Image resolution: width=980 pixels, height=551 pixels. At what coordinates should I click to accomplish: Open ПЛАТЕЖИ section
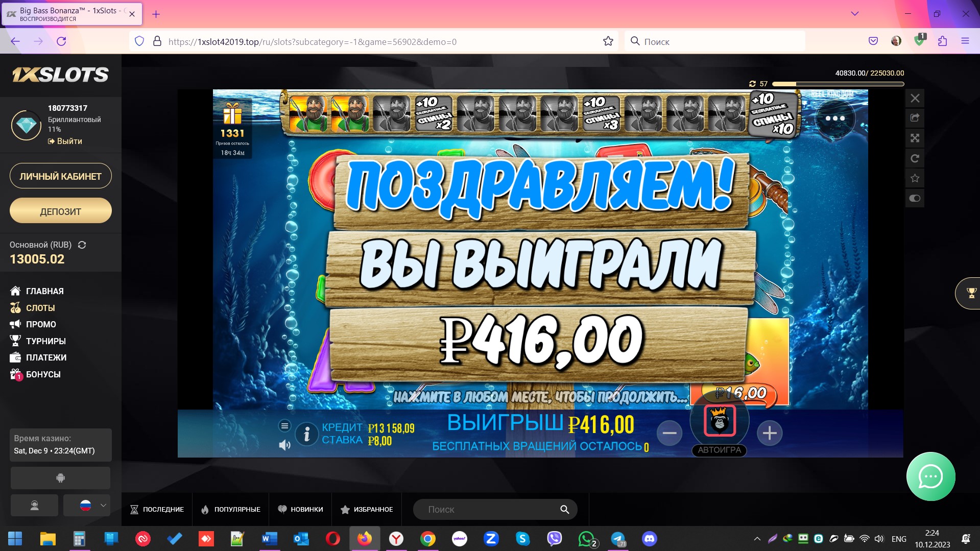pos(38,357)
